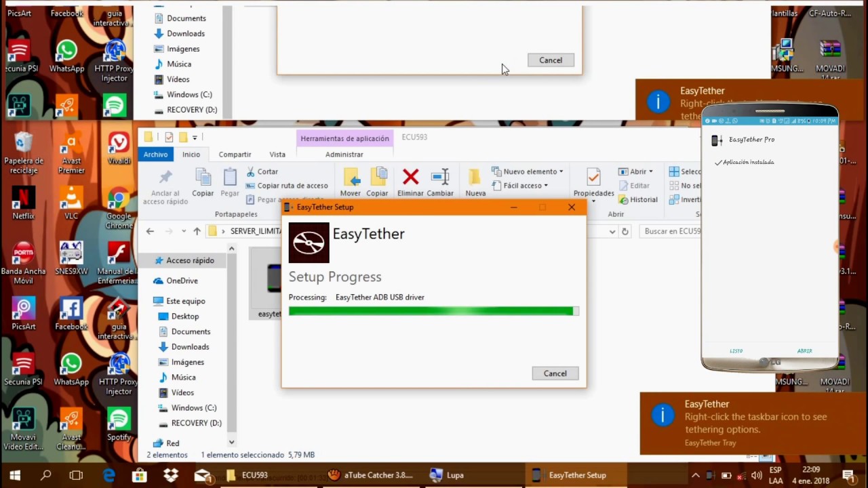Screen dimensions: 868x488
Task: Open Quick Access Toolbar customize dropdown arrow
Action: pos(195,138)
